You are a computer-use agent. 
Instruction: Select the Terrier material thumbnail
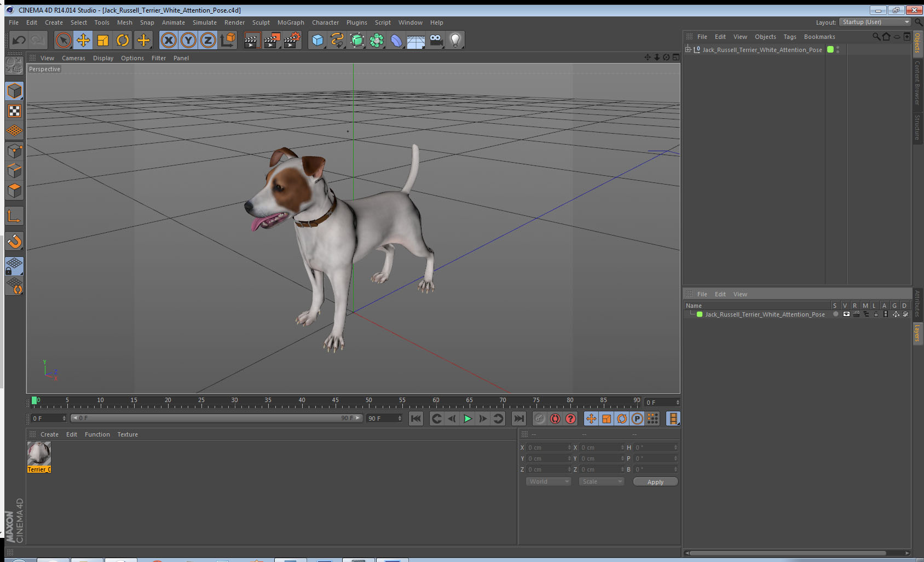39,454
